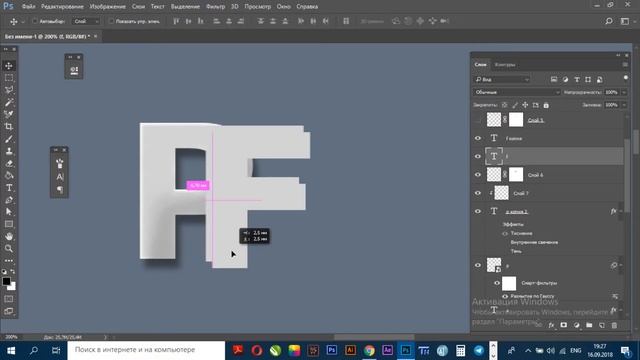Open the layer filter type dropdown
Viewport: 640px width, 360px height.
502,80
